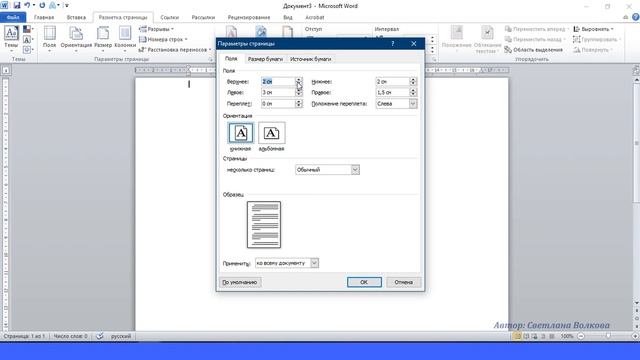The height and width of the screenshot is (360, 640).
Task: Open the theme effects icon
Action: (27, 50)
